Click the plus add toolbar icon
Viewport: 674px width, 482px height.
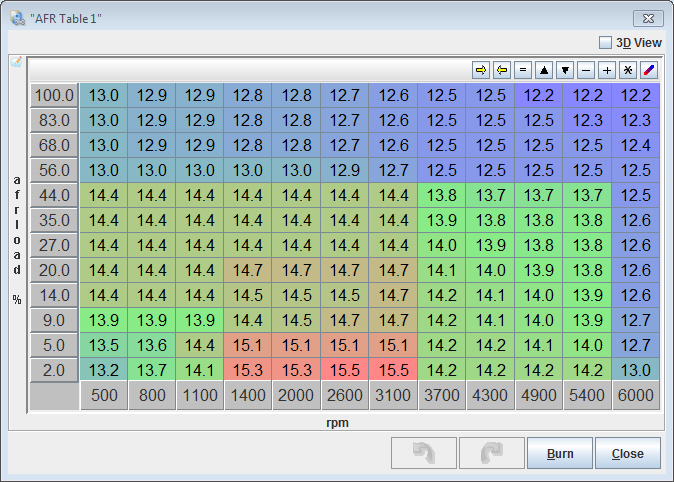(607, 70)
